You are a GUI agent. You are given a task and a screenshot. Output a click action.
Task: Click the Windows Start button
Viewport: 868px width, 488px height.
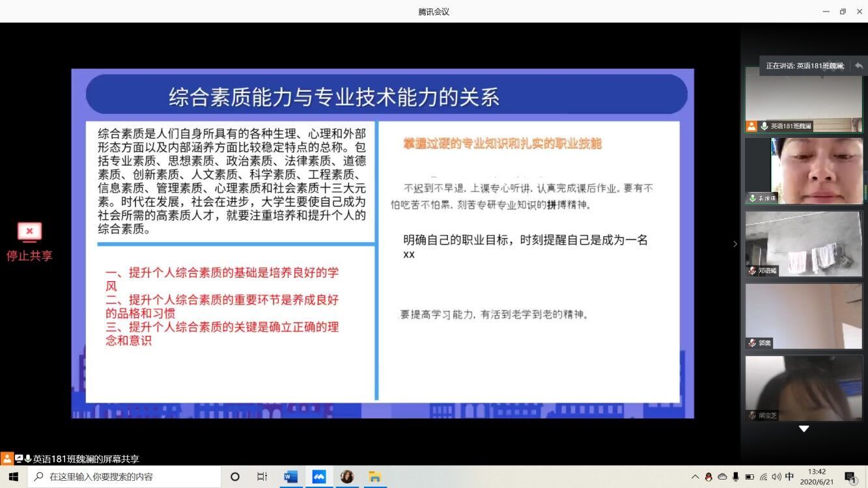(13, 476)
